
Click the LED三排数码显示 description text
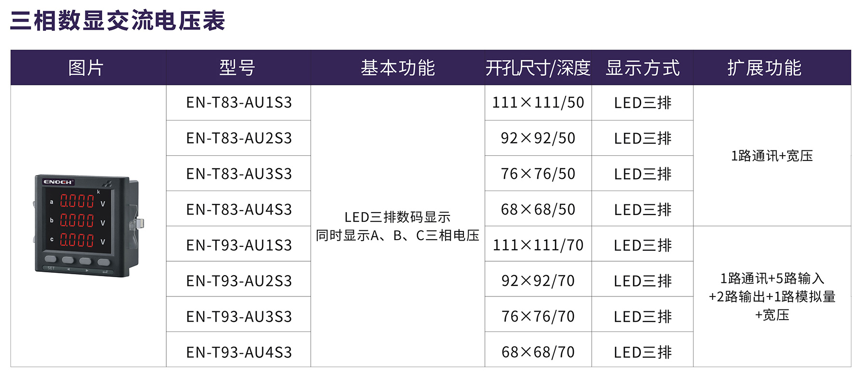click(x=397, y=217)
